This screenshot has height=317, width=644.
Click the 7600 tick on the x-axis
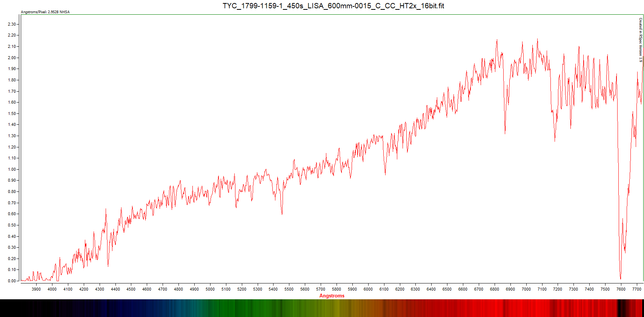click(621, 289)
